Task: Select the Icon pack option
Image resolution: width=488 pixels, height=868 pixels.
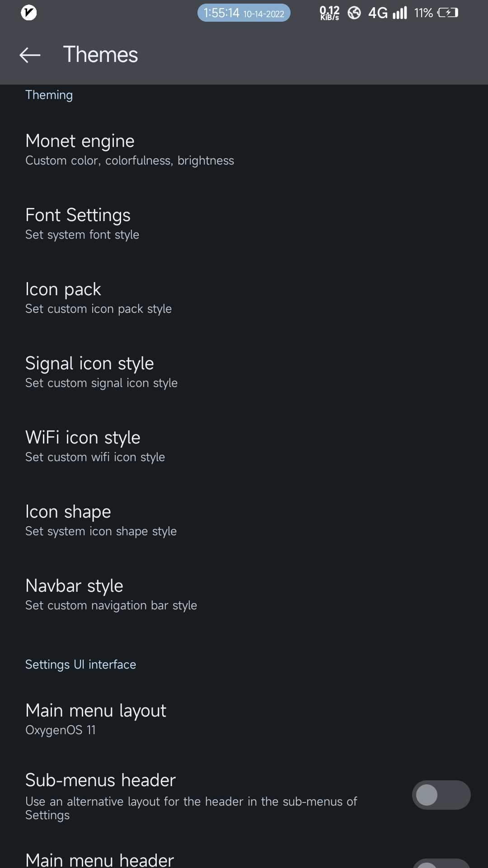Action: coord(99,298)
